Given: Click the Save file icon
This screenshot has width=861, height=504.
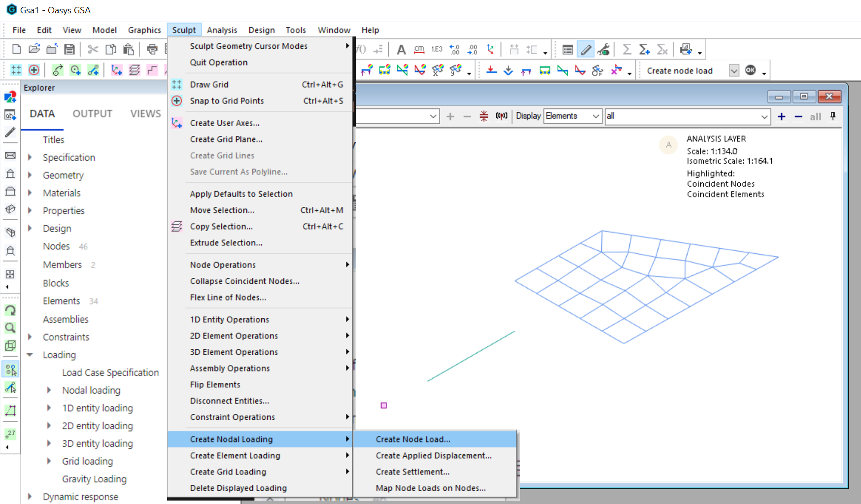Looking at the screenshot, I should pyautogui.click(x=69, y=49).
